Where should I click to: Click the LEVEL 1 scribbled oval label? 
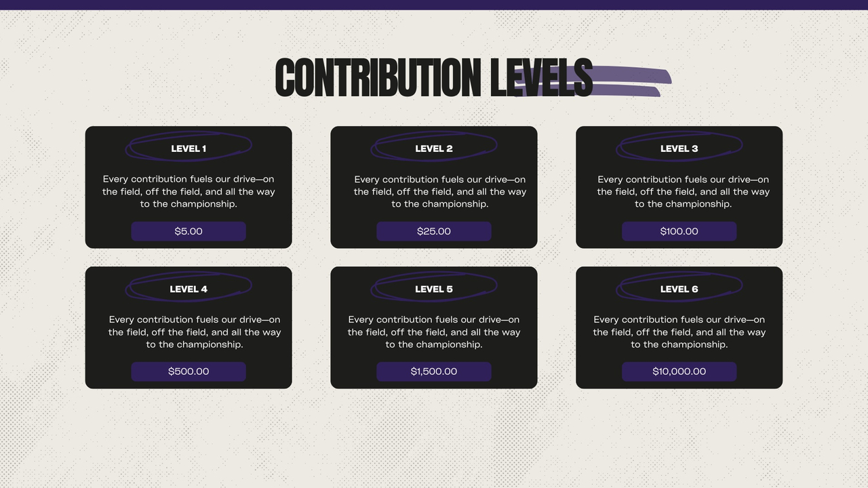tap(189, 146)
